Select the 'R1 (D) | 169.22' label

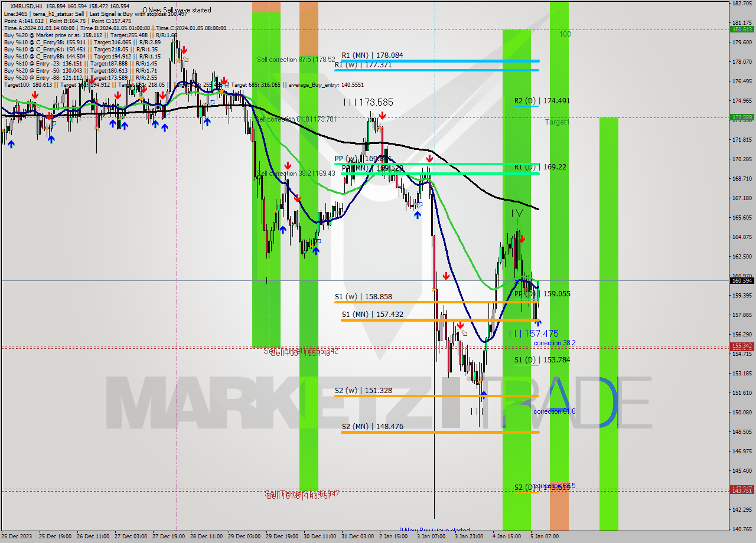tap(540, 167)
